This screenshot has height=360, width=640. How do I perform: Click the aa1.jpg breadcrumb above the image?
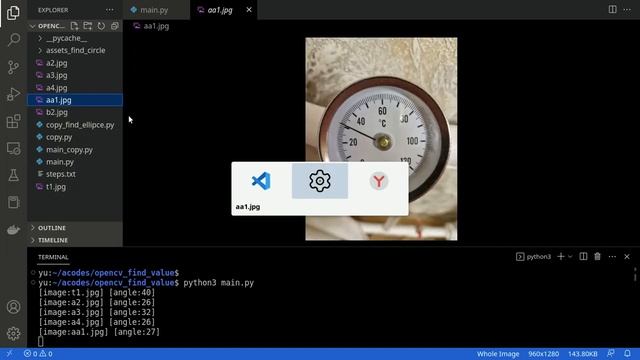(151, 26)
